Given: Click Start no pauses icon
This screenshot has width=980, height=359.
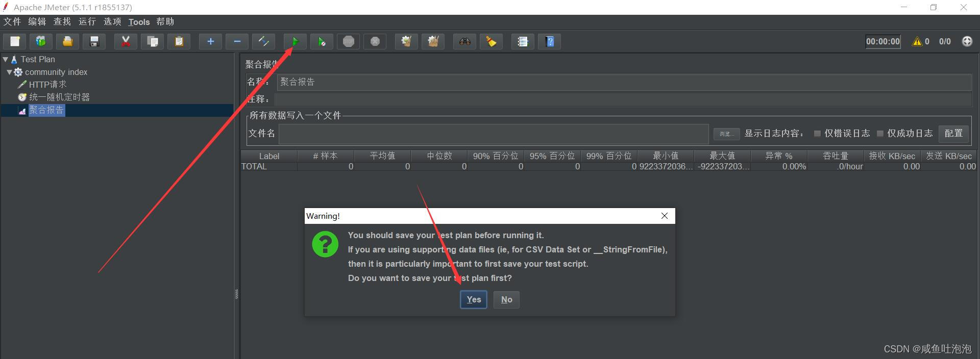Looking at the screenshot, I should pos(322,41).
